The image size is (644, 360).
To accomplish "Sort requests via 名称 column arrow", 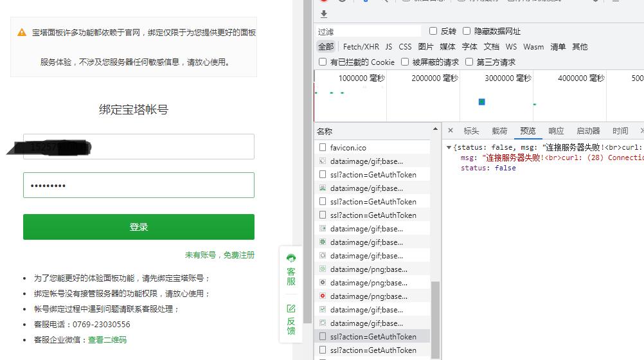I will pyautogui.click(x=435, y=129).
